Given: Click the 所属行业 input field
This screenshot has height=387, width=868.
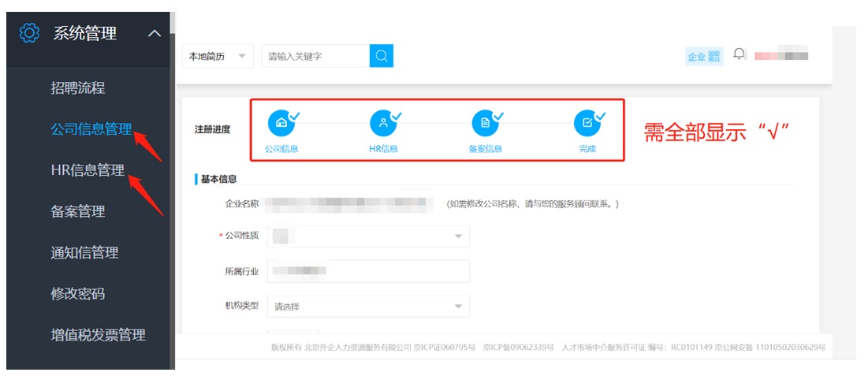Looking at the screenshot, I should click(368, 271).
